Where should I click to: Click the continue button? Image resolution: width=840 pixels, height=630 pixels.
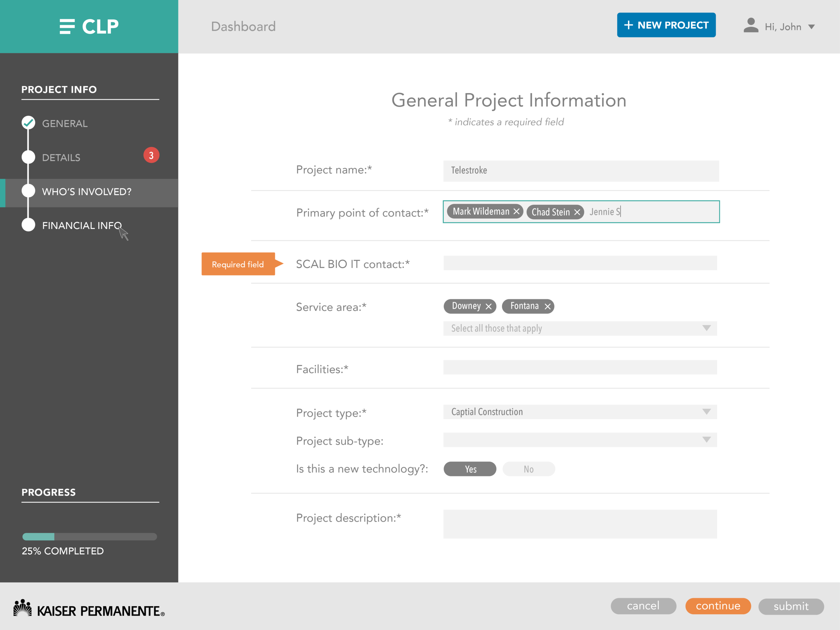coord(718,606)
